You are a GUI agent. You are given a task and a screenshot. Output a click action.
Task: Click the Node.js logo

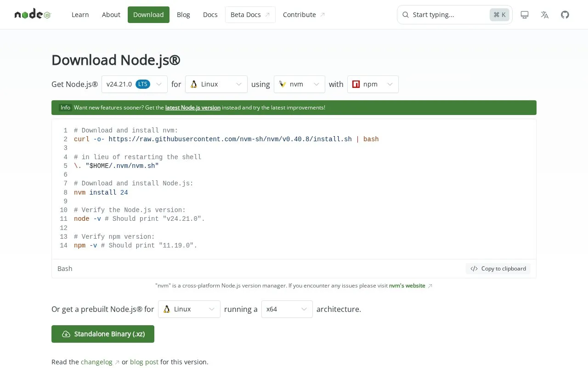(x=33, y=14)
